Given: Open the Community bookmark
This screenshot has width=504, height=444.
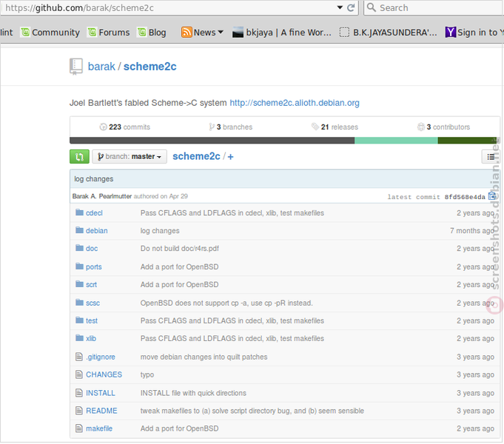Looking at the screenshot, I should [x=50, y=33].
